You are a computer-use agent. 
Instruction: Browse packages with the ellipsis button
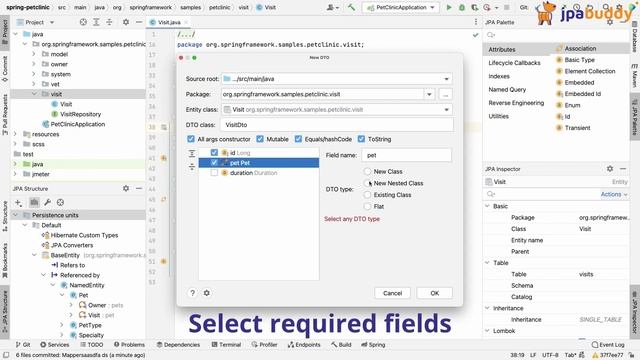(x=445, y=94)
